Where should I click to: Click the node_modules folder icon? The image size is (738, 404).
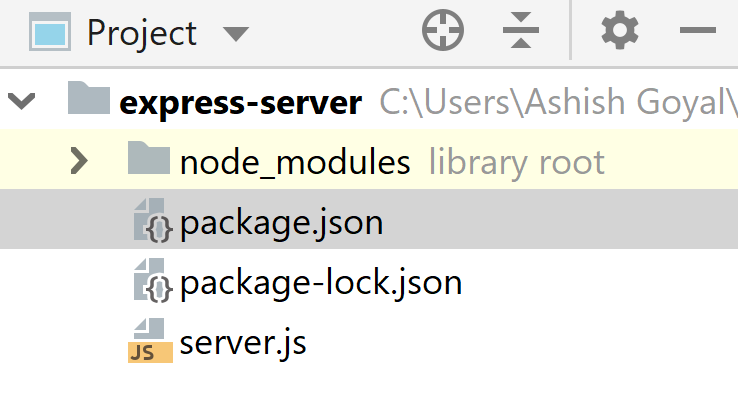click(x=149, y=158)
